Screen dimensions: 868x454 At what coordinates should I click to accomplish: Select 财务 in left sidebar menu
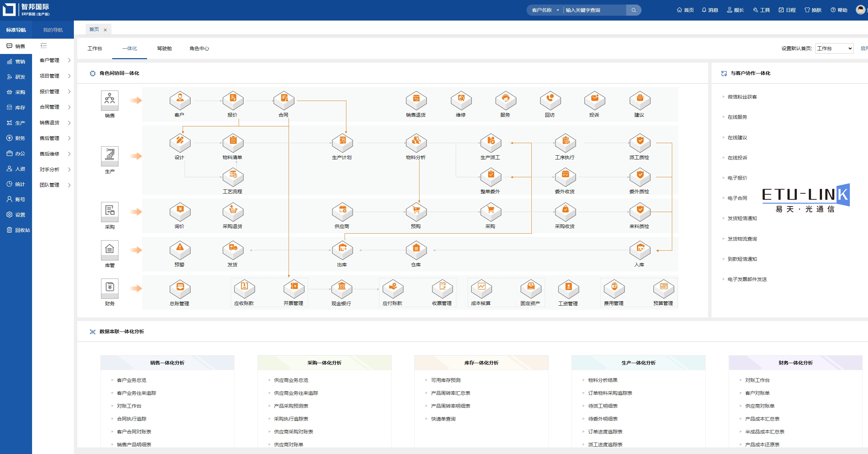click(x=16, y=138)
